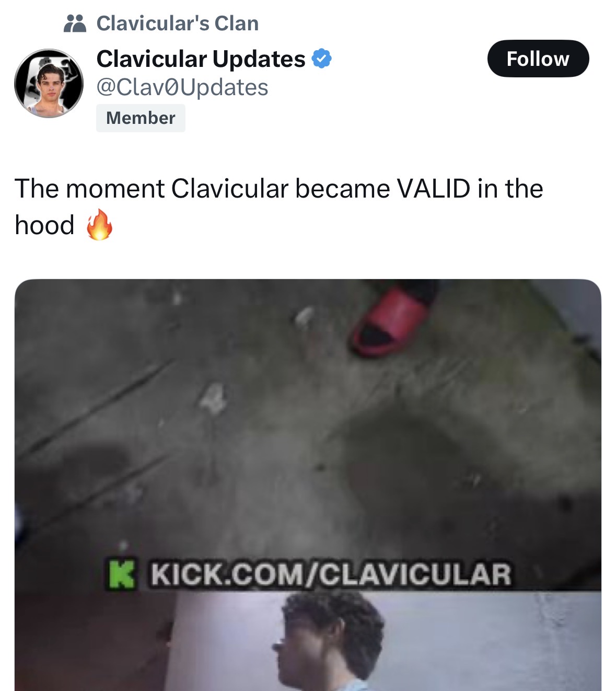Play the embedded video clip
The image size is (616, 691).
pos(308,485)
